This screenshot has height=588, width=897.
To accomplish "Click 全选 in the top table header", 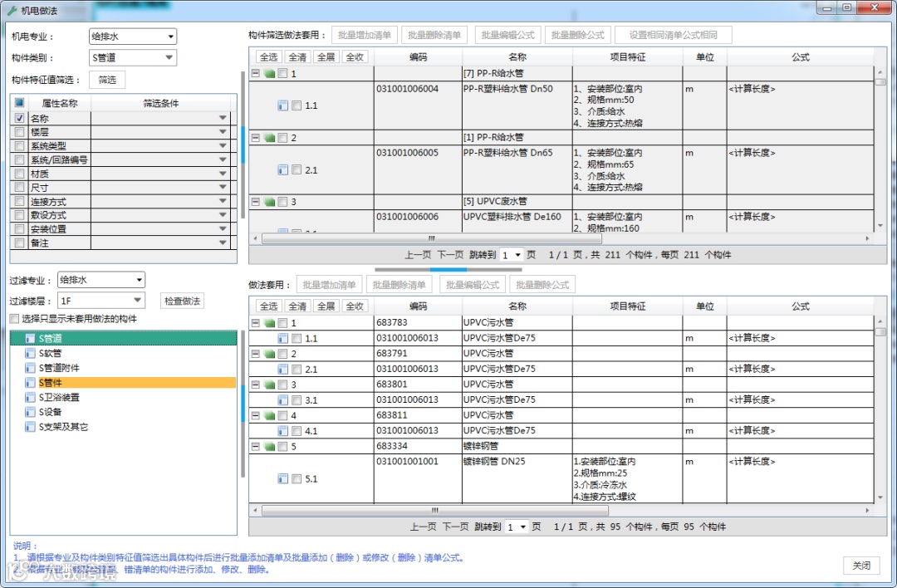I will [x=268, y=56].
